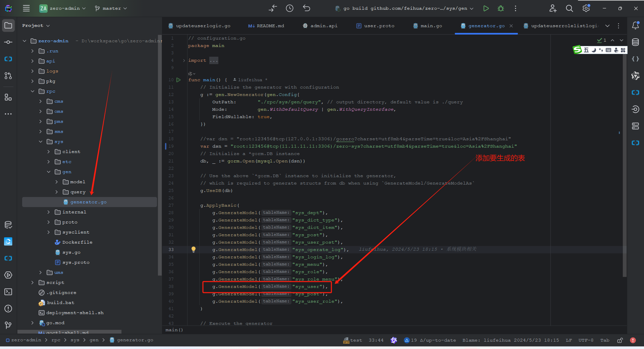644x349 pixels.
Task: Open Show History clock icon
Action: 290,8
